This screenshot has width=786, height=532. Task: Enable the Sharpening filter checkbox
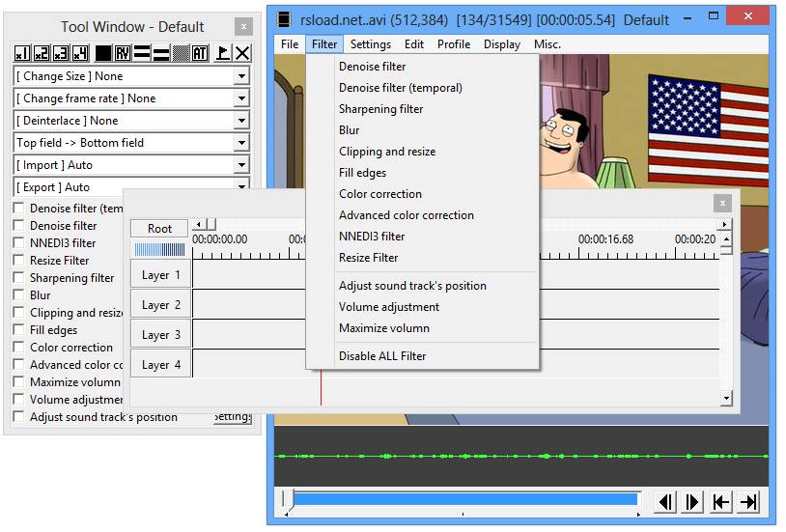pos(18,277)
